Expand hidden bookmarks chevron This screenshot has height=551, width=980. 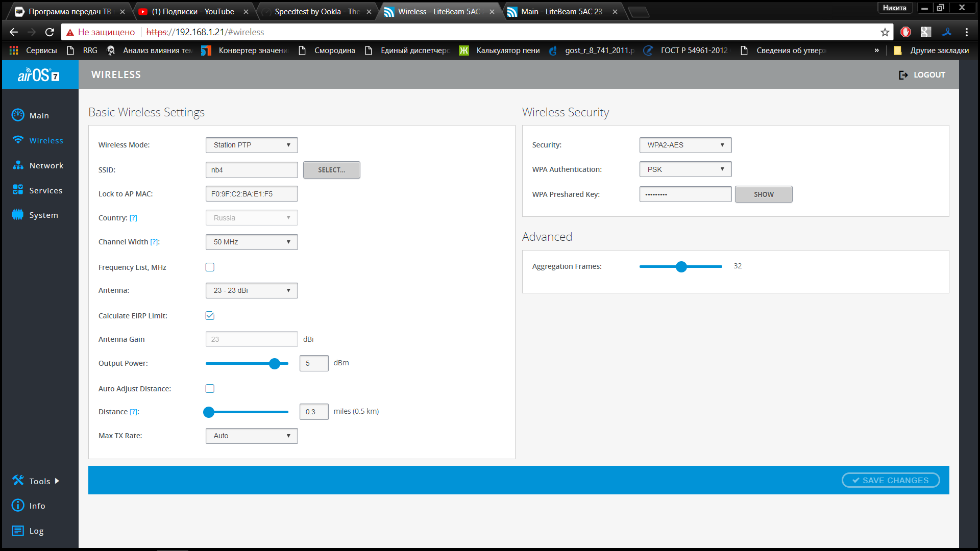click(877, 51)
